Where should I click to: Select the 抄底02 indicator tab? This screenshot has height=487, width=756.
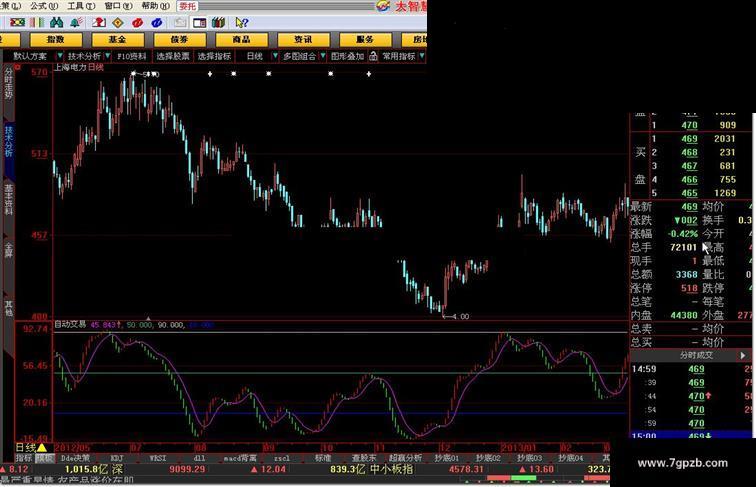pos(488,458)
